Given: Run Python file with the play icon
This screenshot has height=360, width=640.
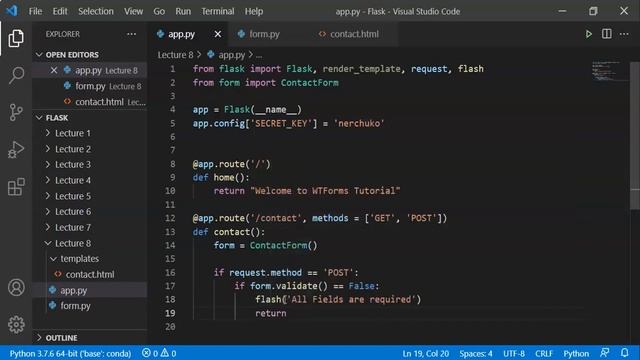Looking at the screenshot, I should pos(589,34).
